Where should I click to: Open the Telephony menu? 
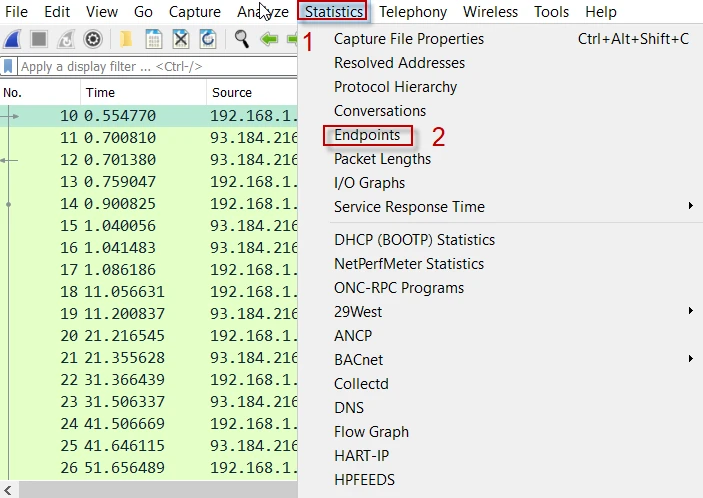click(x=412, y=12)
